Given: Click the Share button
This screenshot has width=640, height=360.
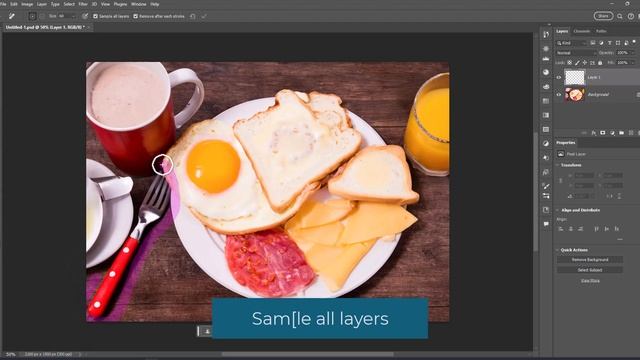Looking at the screenshot, I should (x=603, y=16).
